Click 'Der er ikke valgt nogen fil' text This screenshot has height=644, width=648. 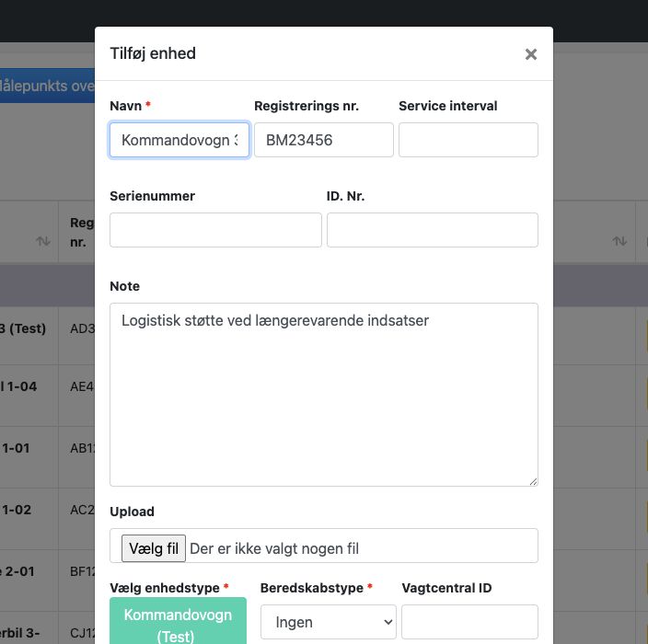(274, 548)
